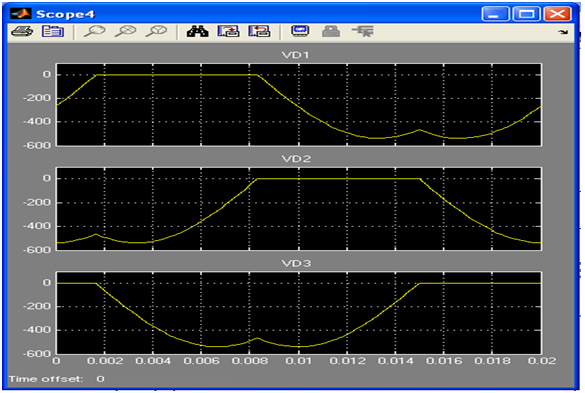Toggle the floating scope button
Image resolution: width=585 pixels, height=393 pixels.
coord(300,31)
